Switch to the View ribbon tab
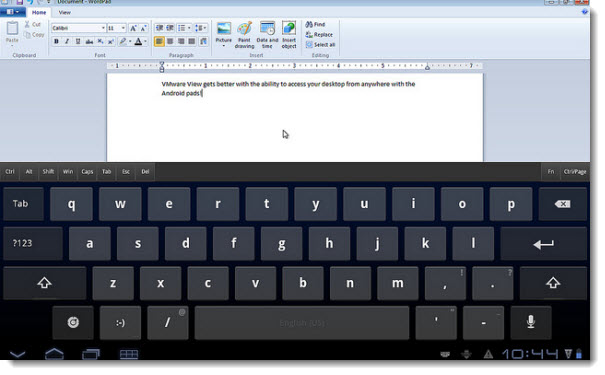605x375 pixels. [64, 12]
